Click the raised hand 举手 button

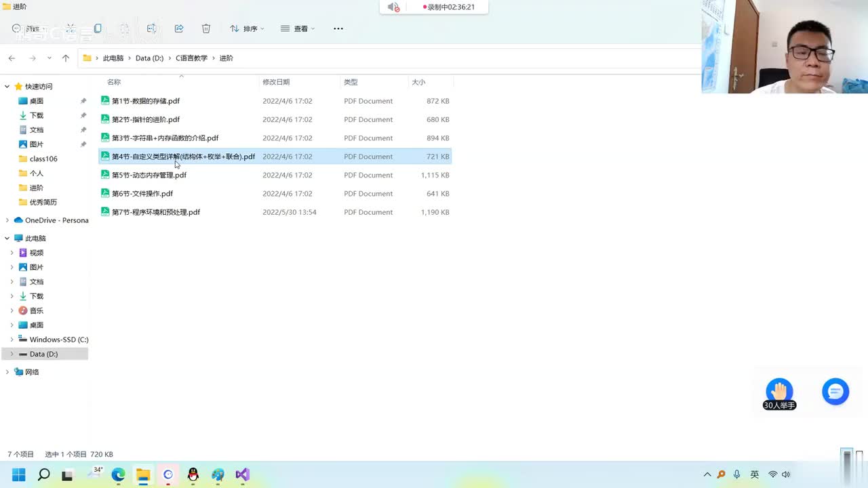tap(779, 392)
